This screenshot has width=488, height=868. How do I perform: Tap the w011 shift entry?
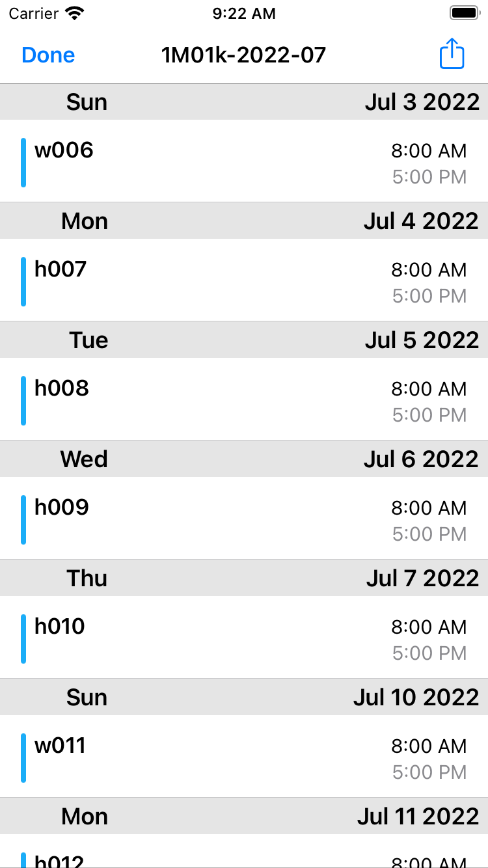pos(244,757)
